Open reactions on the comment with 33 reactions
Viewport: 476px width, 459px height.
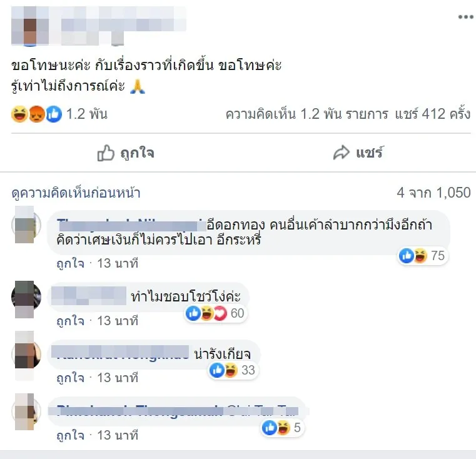tap(233, 370)
